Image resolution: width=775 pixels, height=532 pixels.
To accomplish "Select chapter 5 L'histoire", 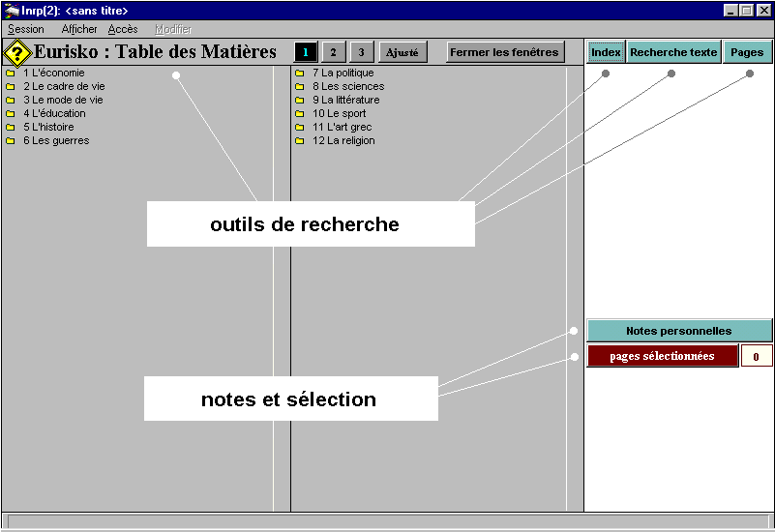I will [48, 127].
